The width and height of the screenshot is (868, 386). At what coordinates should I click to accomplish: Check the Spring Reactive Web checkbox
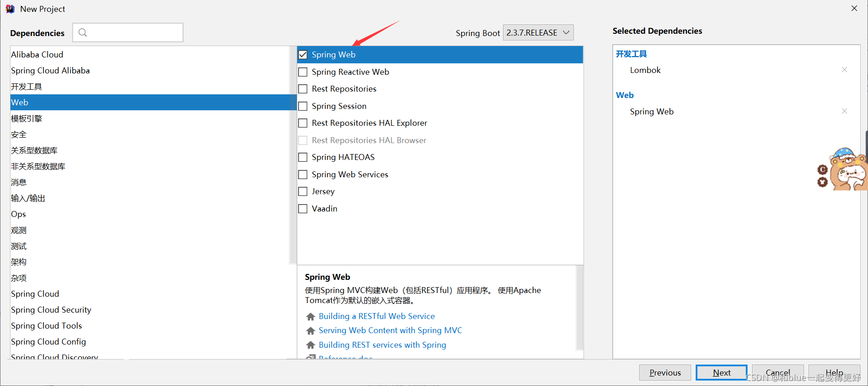pyautogui.click(x=303, y=72)
